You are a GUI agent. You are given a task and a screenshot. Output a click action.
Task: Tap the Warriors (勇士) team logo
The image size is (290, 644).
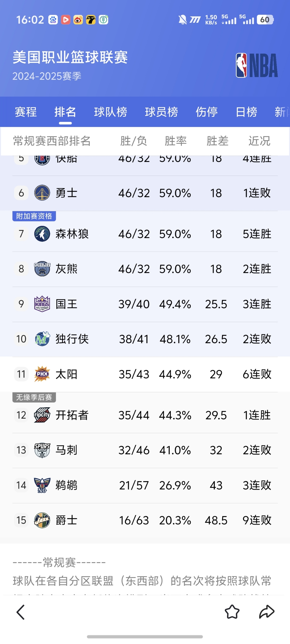tap(42, 193)
